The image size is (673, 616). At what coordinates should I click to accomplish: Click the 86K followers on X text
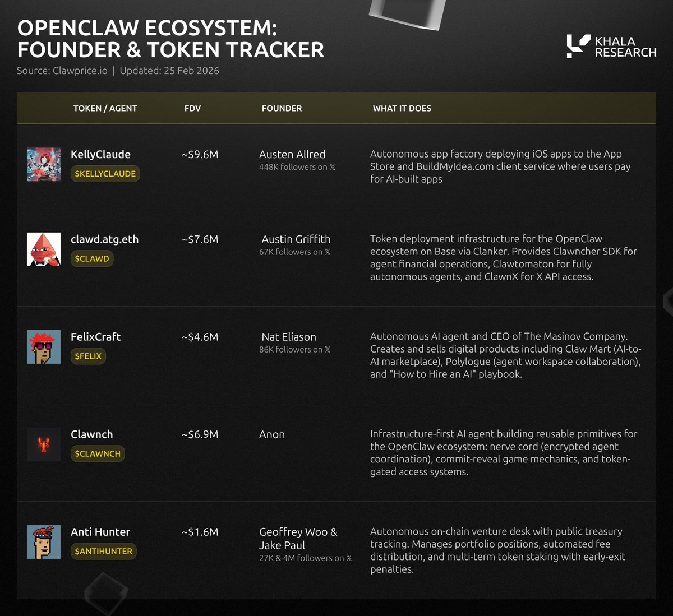click(295, 350)
